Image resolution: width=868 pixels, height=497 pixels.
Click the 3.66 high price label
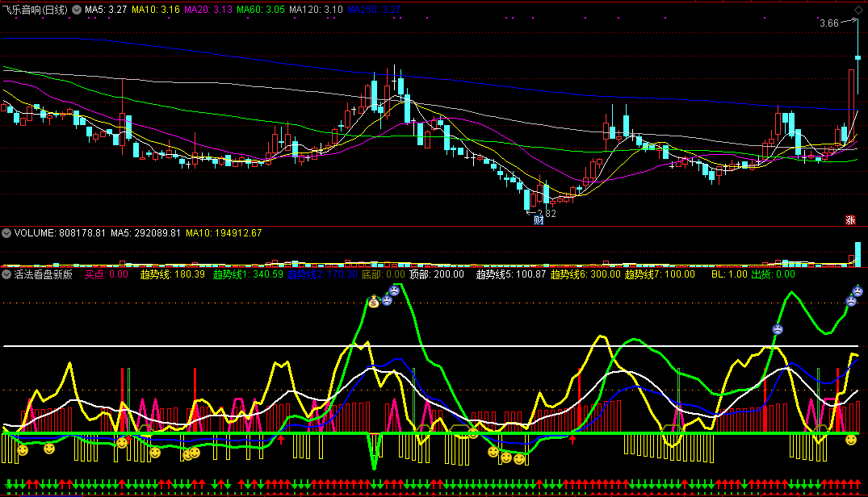[828, 23]
